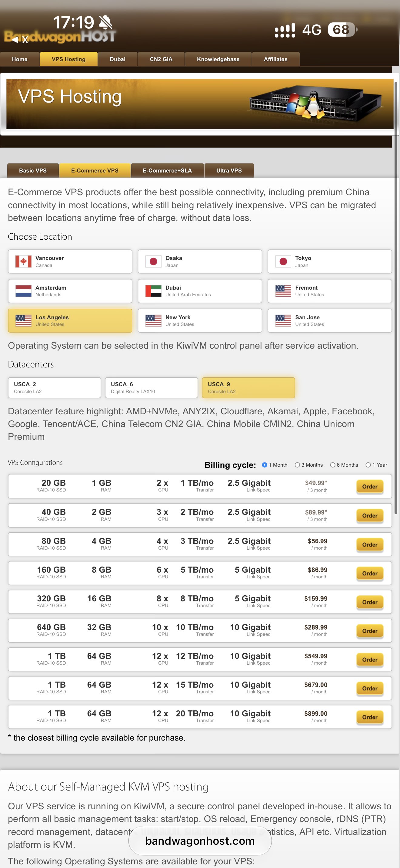This screenshot has width=400, height=868.
Task: Open the Ultra VPS tab
Action: pos(229,170)
